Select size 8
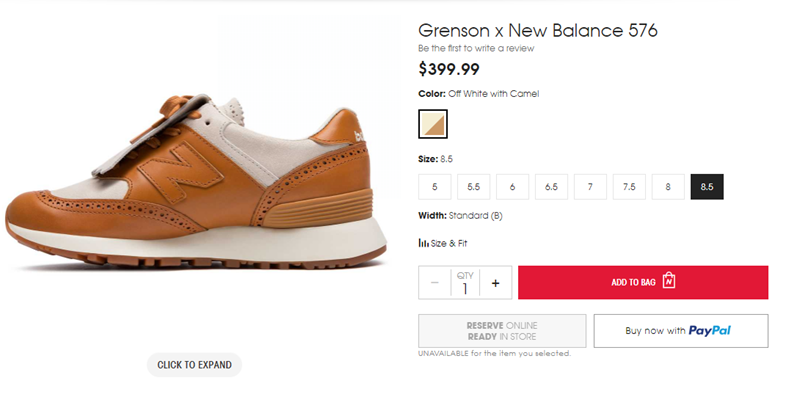 pos(668,187)
